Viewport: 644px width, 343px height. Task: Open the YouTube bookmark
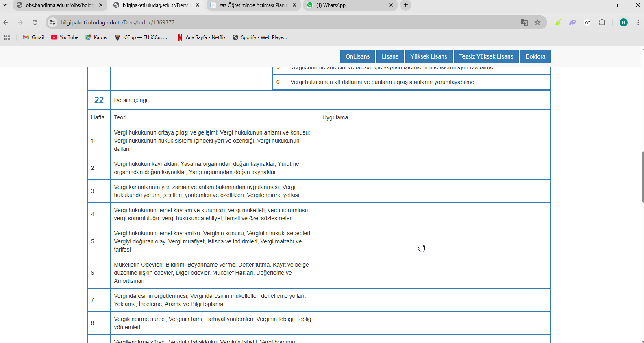point(65,37)
